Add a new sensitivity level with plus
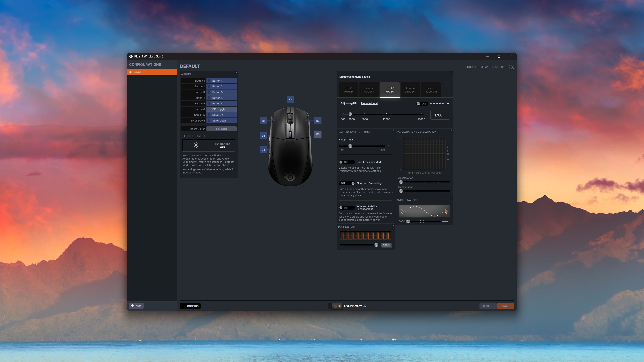644x362 pixels. tap(446, 86)
